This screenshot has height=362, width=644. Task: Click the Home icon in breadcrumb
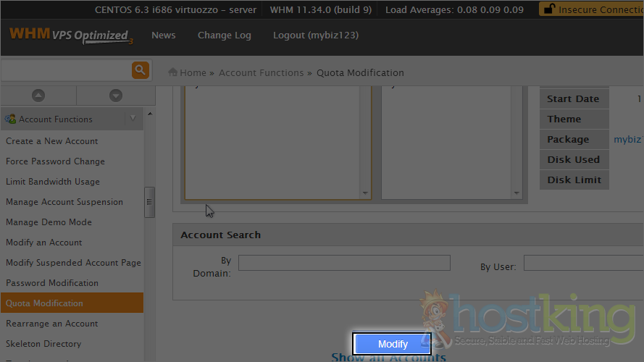tap(173, 72)
